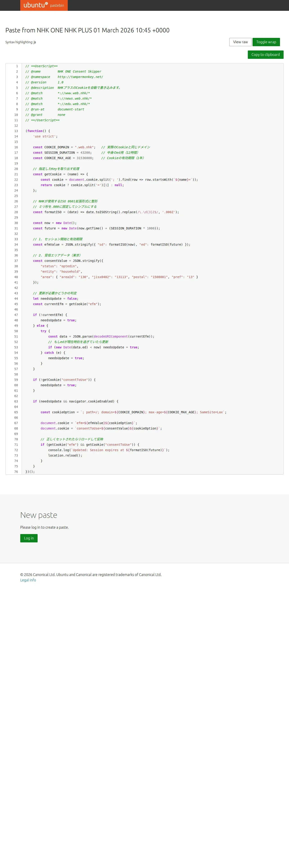289x868 pixels.
Task: Open the raw view of paste
Action: point(240,42)
